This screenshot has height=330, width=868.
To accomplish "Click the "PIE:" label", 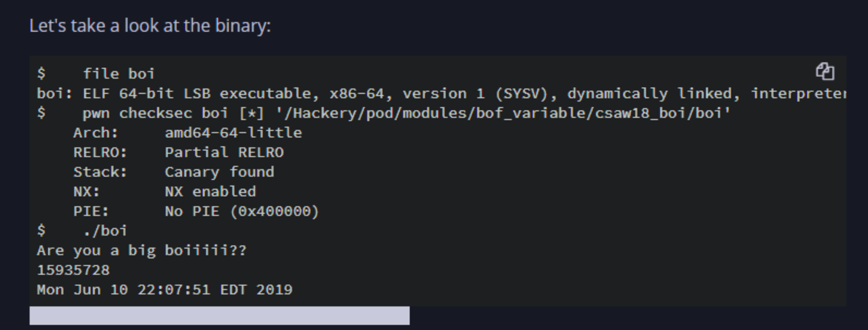I will (91, 211).
